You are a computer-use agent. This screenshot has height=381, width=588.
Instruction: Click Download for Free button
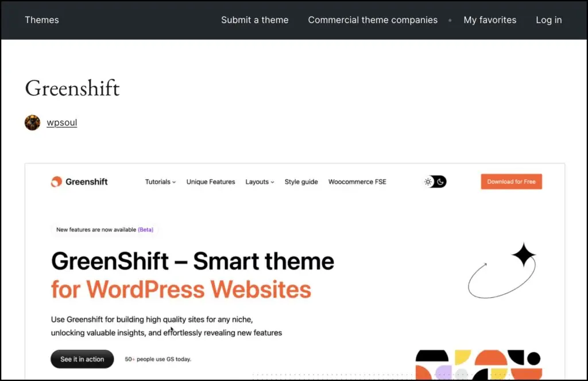[511, 182]
